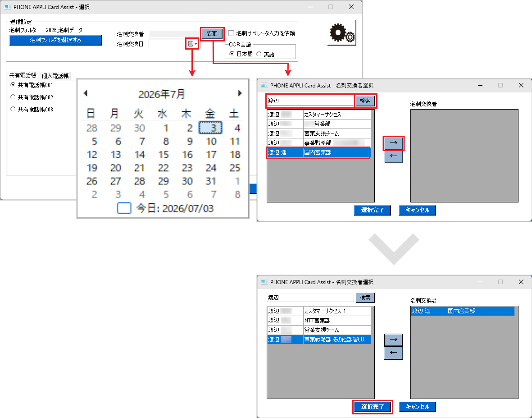The image size is (532, 418).
Task: Click the 2026年7月 calendar header
Action: 162,94
